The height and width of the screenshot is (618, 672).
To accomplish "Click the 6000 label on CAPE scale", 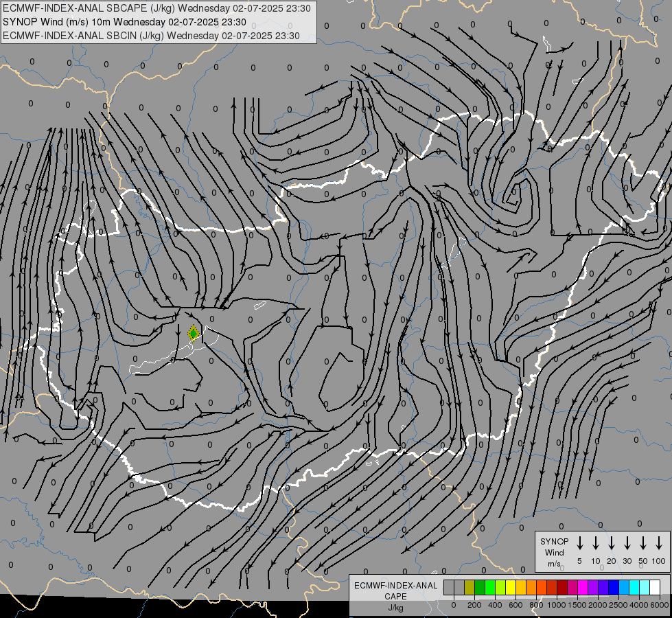I will (660, 605).
